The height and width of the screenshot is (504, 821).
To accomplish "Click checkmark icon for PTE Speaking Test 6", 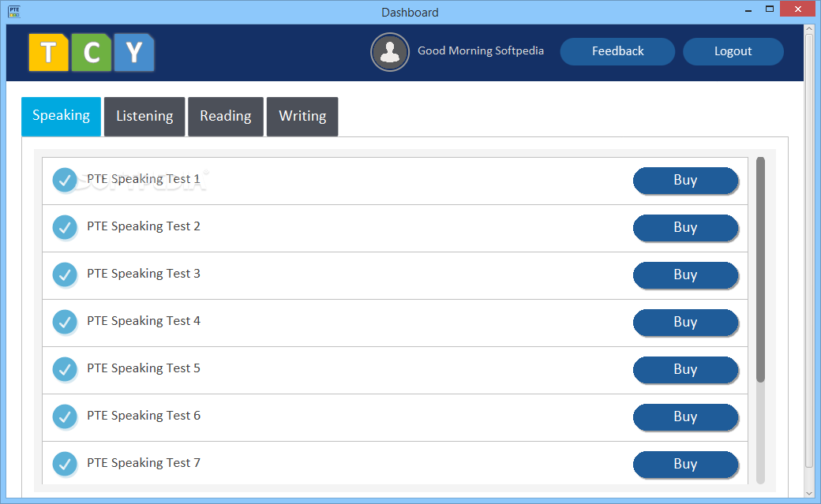I will [x=65, y=416].
